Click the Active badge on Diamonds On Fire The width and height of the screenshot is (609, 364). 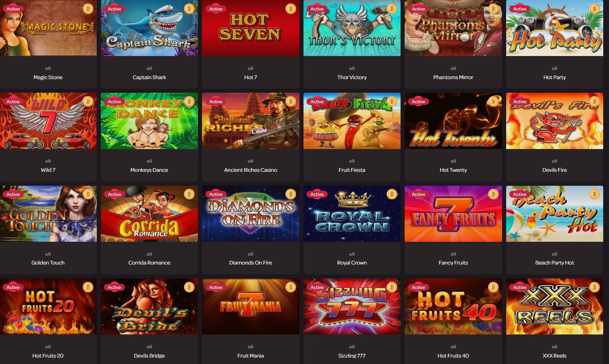click(x=216, y=194)
